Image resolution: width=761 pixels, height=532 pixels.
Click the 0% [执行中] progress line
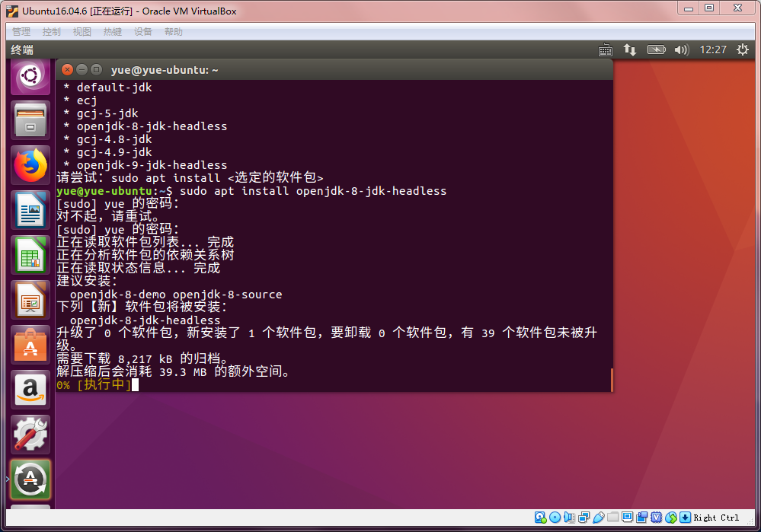pos(94,385)
